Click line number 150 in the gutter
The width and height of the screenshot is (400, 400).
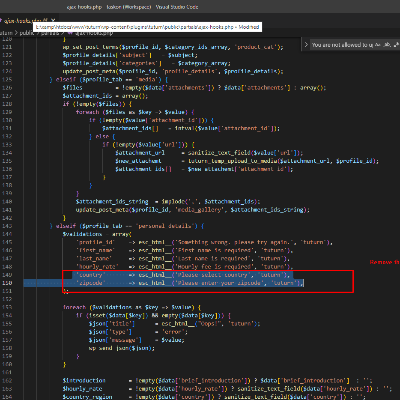pos(7,283)
